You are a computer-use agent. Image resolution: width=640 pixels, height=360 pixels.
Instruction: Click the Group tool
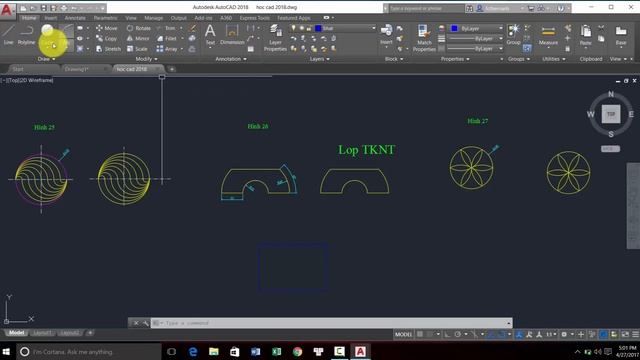[x=513, y=34]
